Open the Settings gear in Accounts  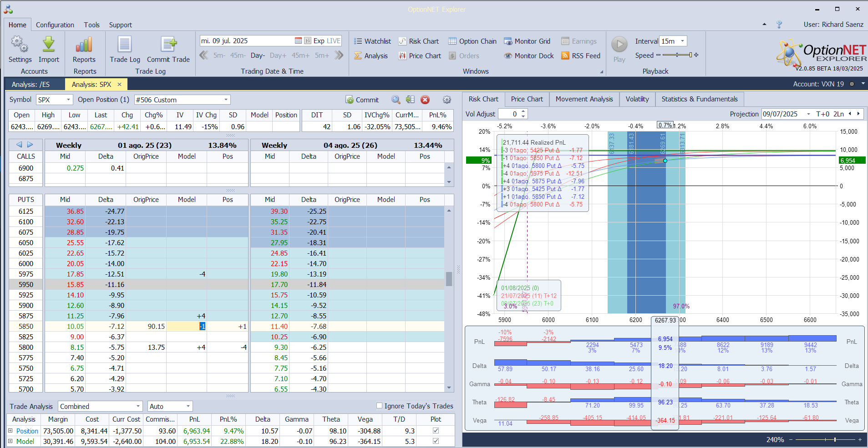pos(20,44)
